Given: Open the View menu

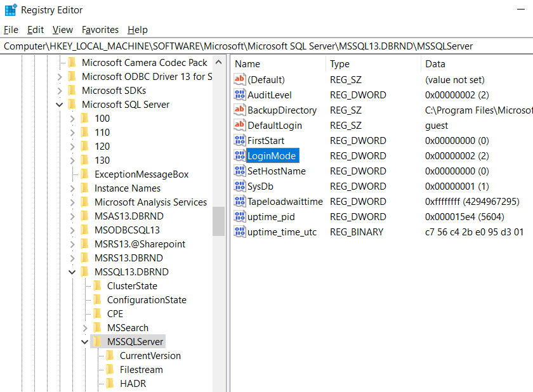Looking at the screenshot, I should [x=63, y=30].
